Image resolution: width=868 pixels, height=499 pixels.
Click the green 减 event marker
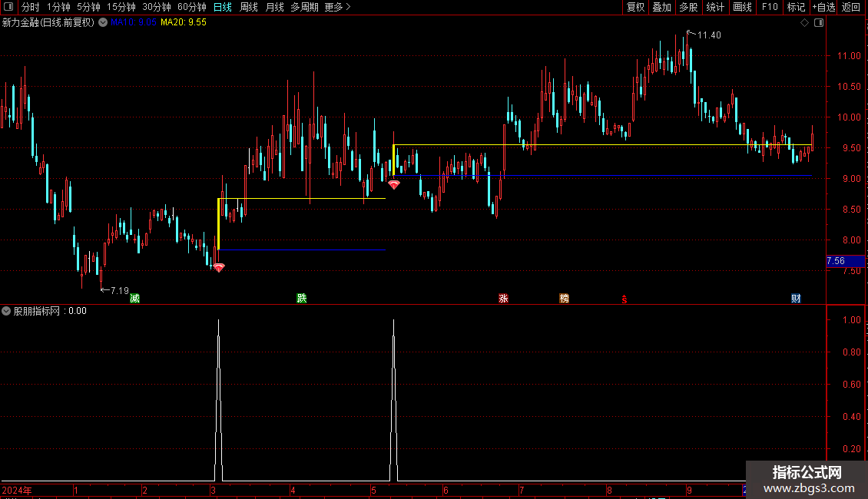pos(135,299)
